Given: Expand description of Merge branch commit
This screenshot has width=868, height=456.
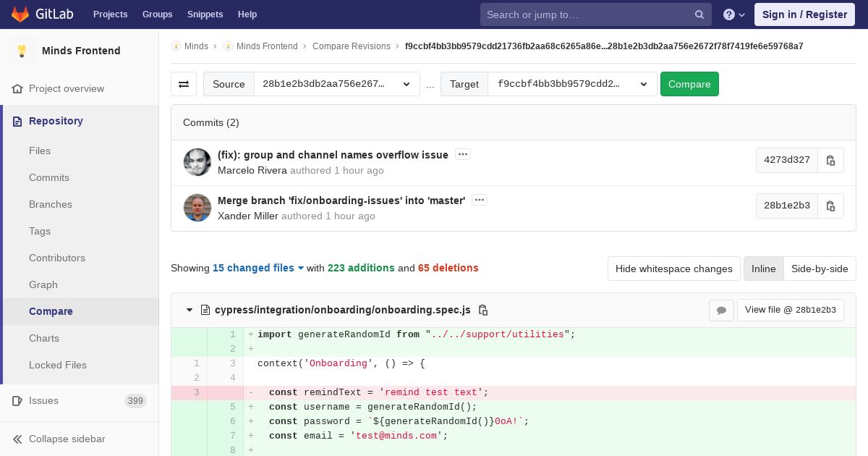Looking at the screenshot, I should [480, 200].
